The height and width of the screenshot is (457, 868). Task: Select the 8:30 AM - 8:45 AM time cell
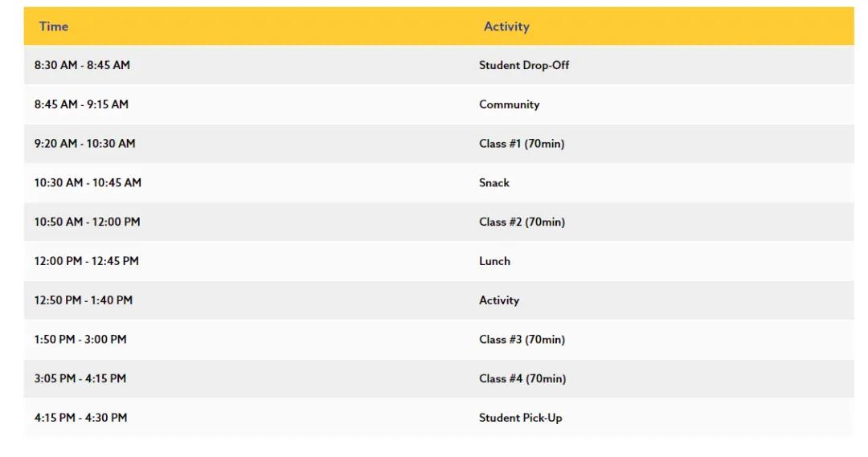(82, 65)
